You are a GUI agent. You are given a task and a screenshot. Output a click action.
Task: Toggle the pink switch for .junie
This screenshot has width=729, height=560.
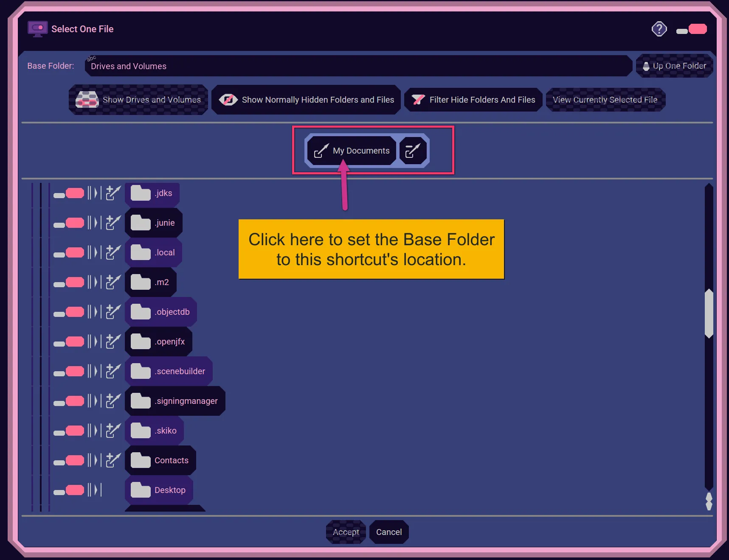tap(69, 223)
